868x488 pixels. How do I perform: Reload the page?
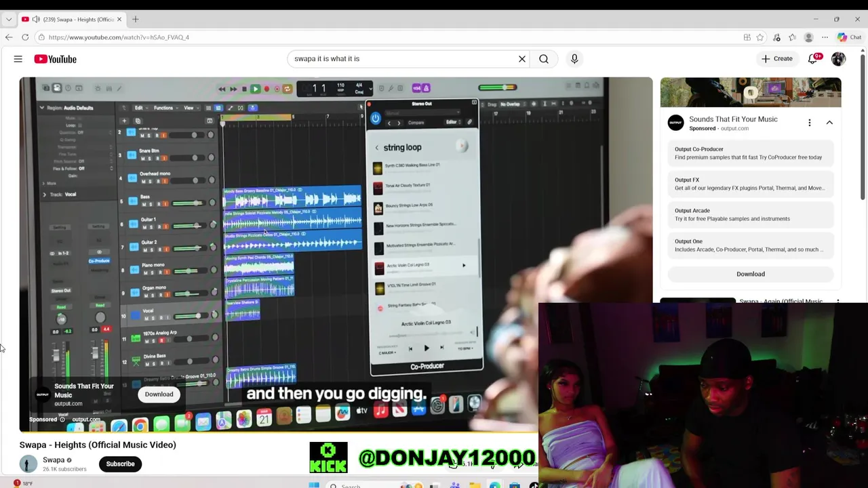coord(25,37)
